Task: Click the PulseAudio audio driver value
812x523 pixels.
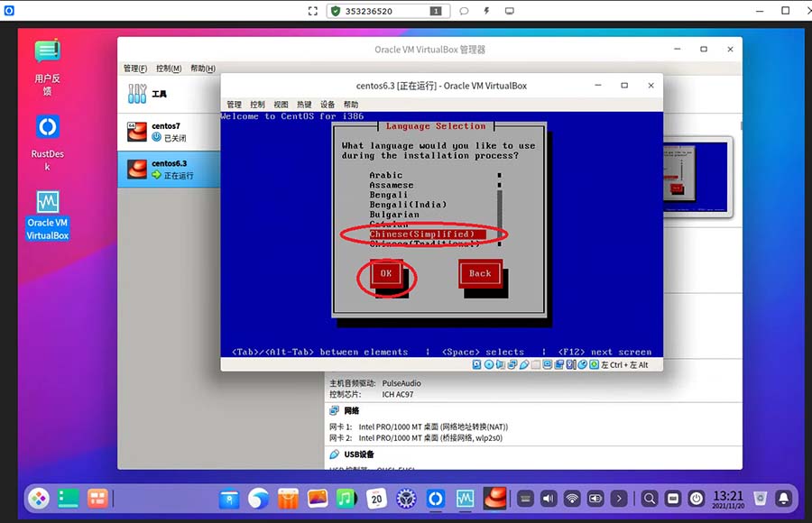Action: tap(401, 383)
